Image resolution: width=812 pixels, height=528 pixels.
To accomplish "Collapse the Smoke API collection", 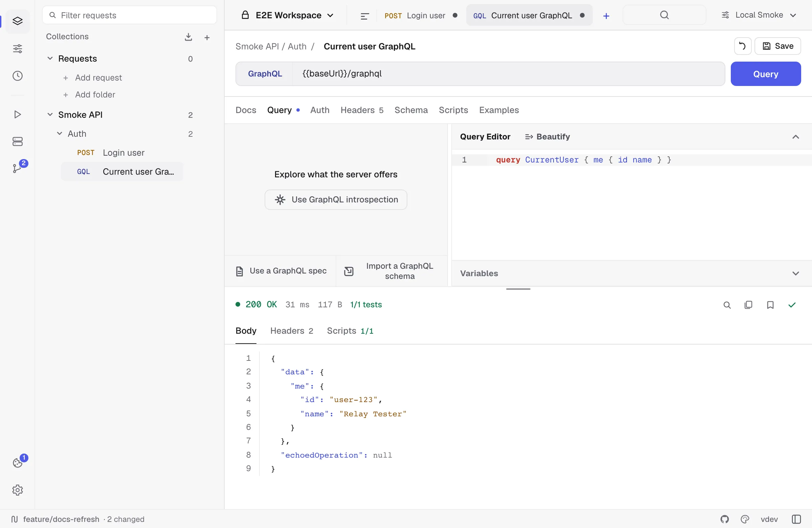I will 50,114.
